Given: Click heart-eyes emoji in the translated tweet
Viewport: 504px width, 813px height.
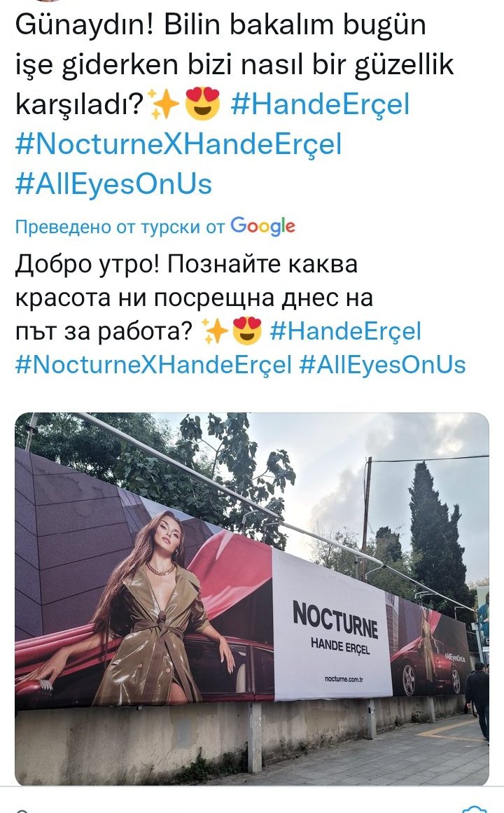Looking at the screenshot, I should [247, 331].
